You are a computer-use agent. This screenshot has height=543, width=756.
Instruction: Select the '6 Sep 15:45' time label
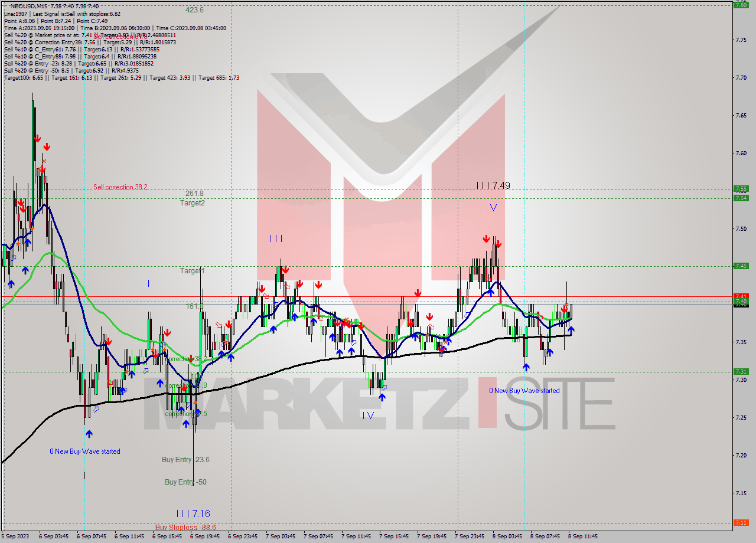coord(167,537)
